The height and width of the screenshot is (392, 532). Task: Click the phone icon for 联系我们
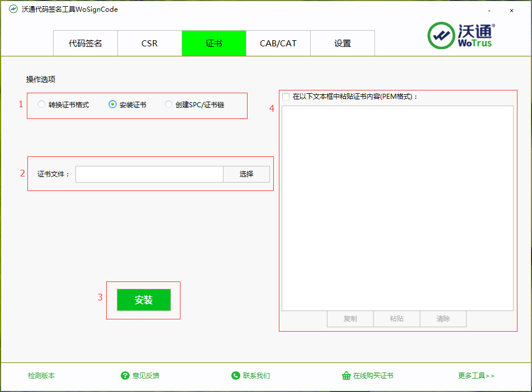click(235, 376)
